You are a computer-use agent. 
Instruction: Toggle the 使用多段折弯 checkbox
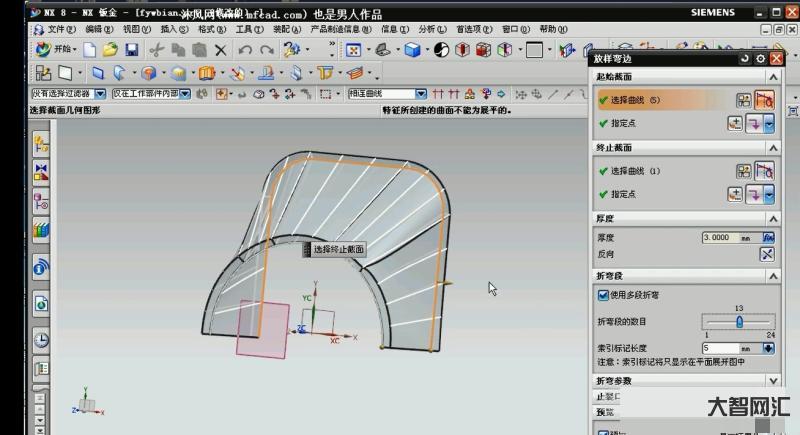tap(603, 295)
